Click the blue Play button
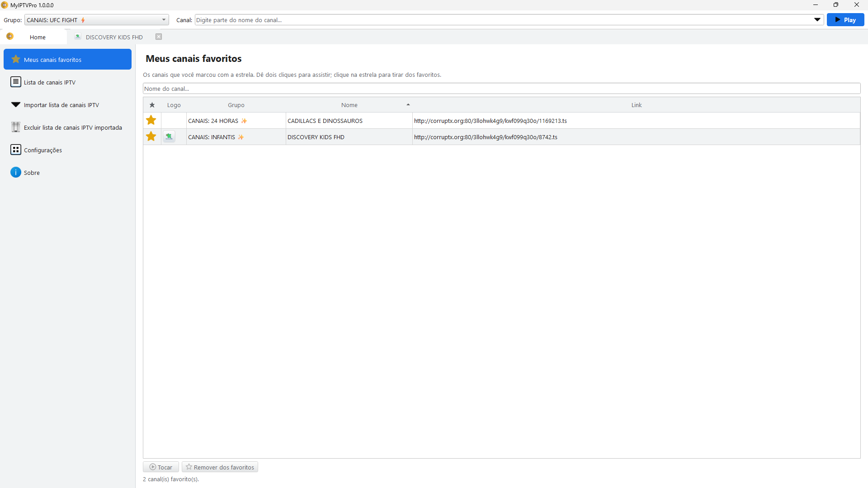This screenshot has height=488, width=868. 845,20
